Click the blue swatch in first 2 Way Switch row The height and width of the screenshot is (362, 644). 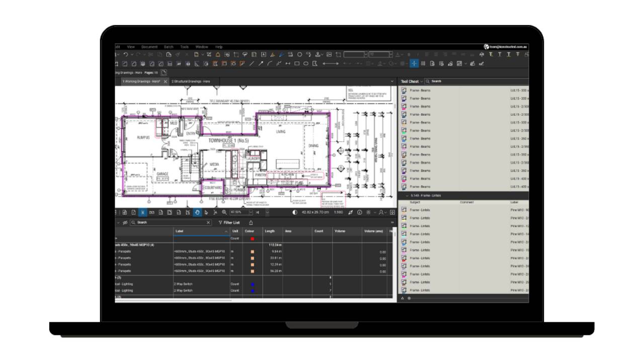coord(253,284)
